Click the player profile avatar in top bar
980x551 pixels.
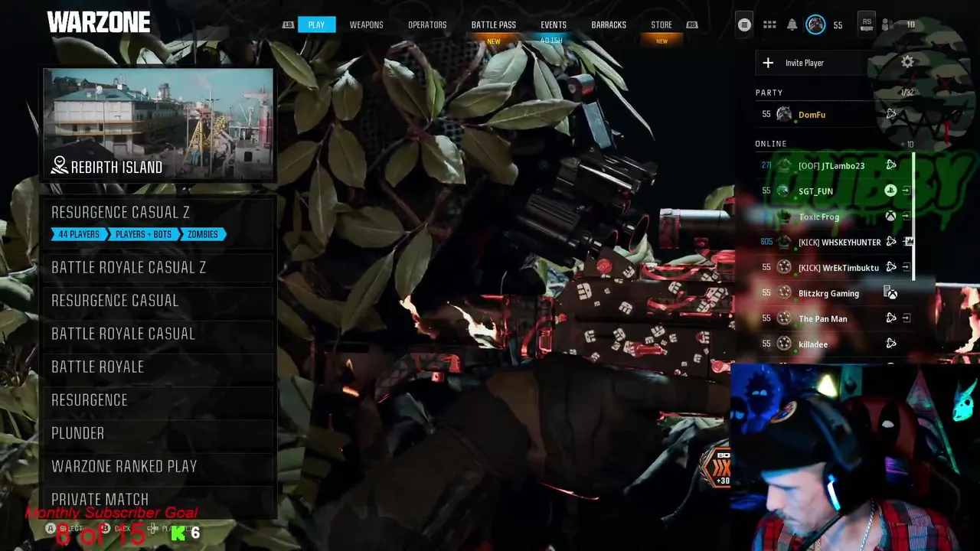click(816, 24)
